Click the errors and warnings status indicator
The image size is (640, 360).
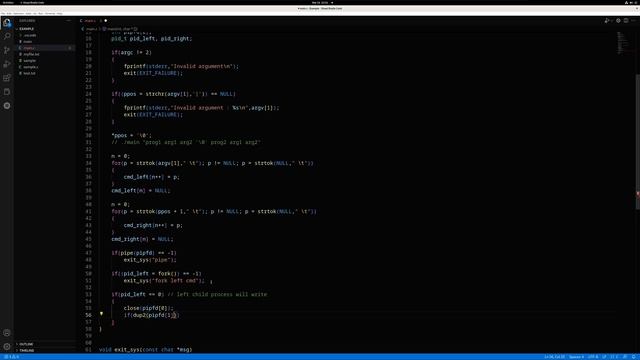[x=11, y=357]
